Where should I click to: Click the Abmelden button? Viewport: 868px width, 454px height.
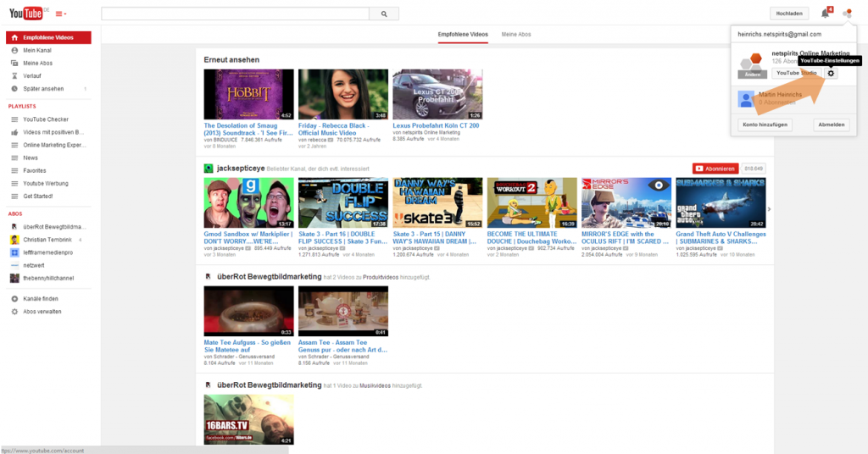tap(832, 125)
